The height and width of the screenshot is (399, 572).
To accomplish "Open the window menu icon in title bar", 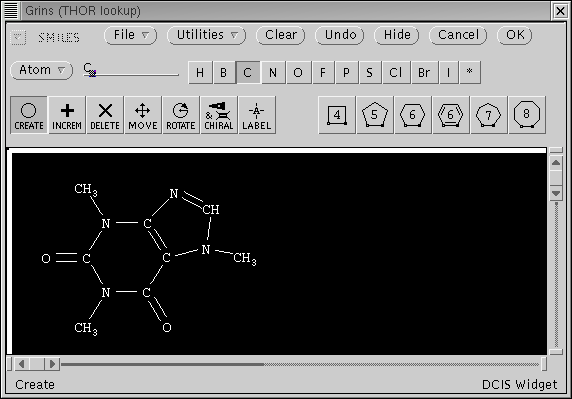I will 11,11.
